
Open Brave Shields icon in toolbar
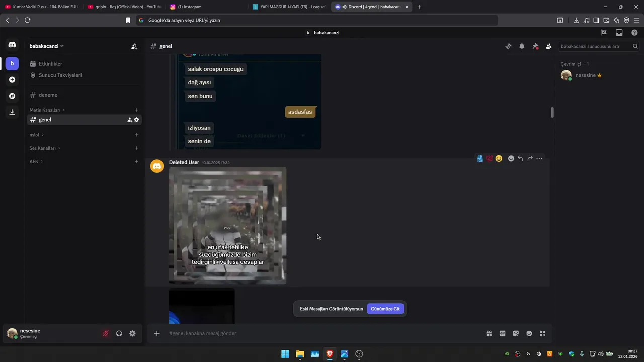click(626, 20)
